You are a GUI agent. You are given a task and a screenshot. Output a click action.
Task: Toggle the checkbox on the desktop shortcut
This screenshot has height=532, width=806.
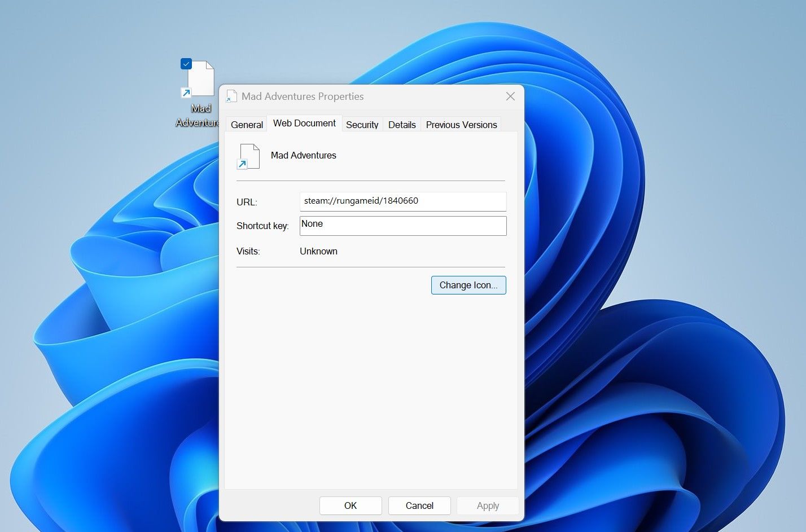coord(186,64)
